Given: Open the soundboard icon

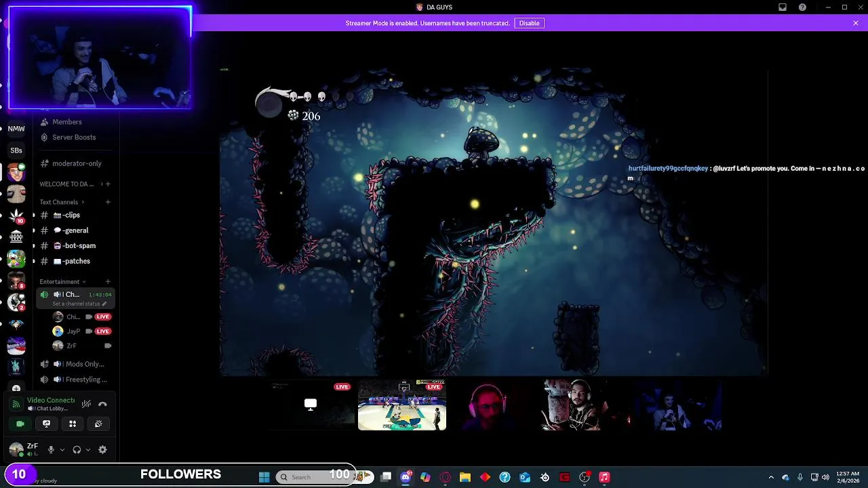Looking at the screenshot, I should tap(98, 424).
